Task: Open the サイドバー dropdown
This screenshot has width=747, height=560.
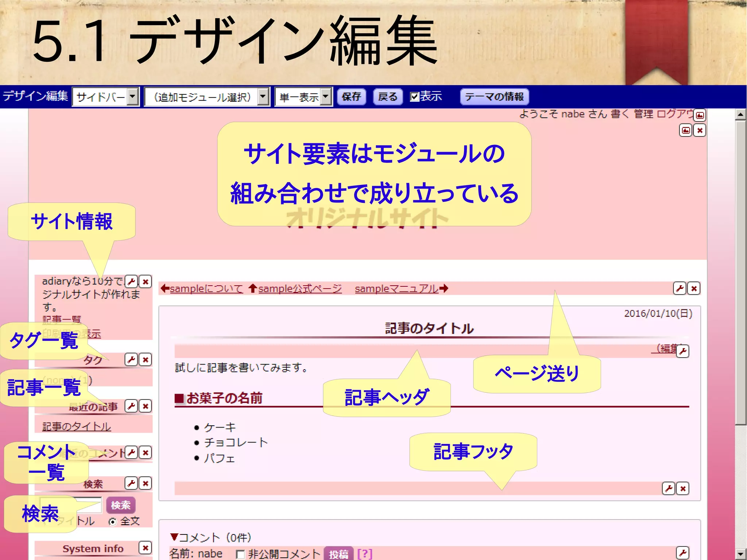Action: 106,97
